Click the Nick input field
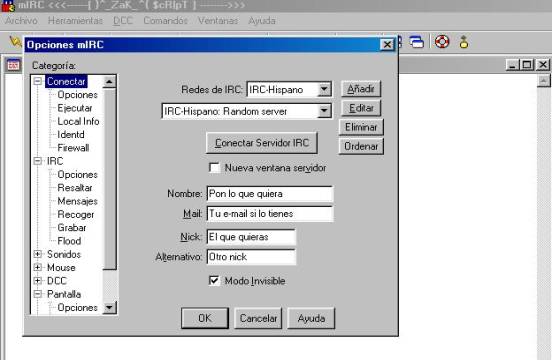 pyautogui.click(x=251, y=237)
